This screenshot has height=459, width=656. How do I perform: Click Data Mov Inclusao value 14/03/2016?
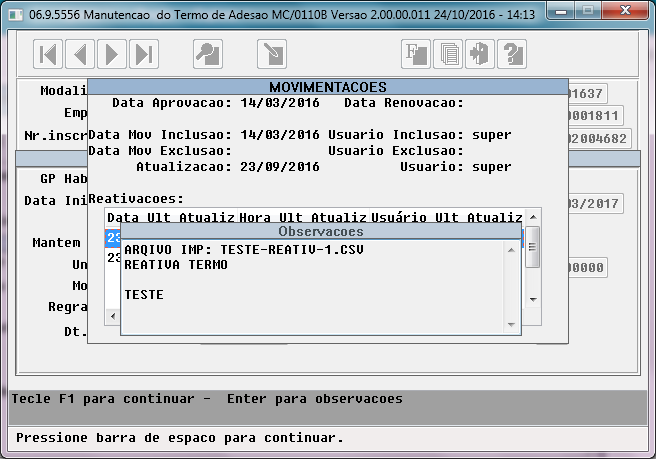click(280, 135)
